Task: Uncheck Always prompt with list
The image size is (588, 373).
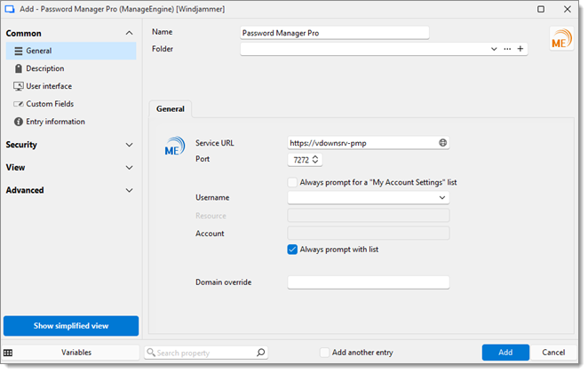Action: coord(293,250)
